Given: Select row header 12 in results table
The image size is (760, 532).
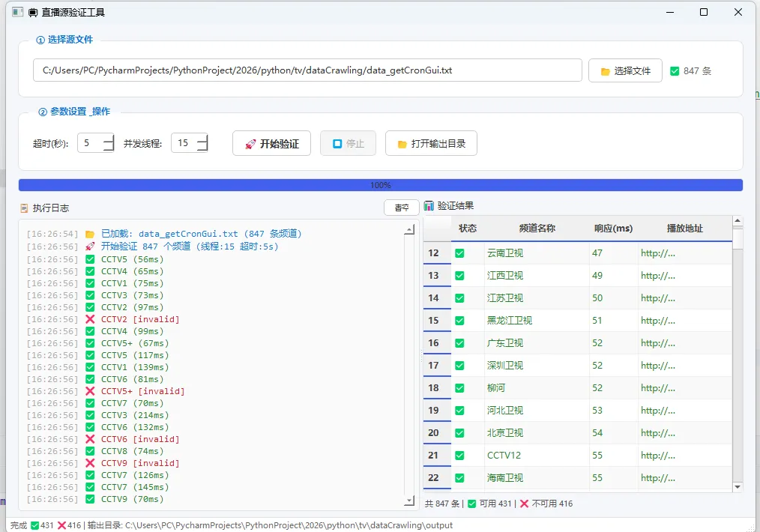Looking at the screenshot, I should point(437,253).
